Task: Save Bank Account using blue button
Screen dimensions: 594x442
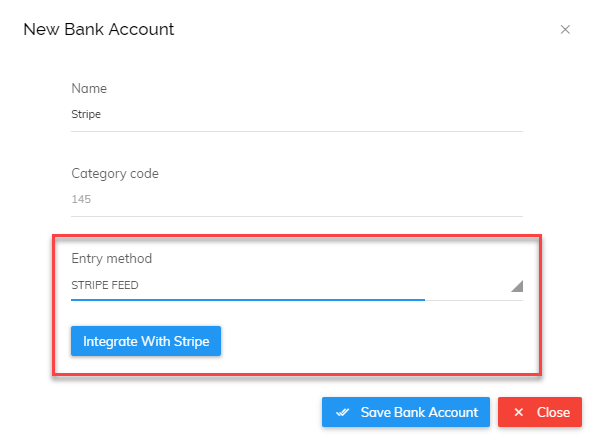Action: [406, 412]
